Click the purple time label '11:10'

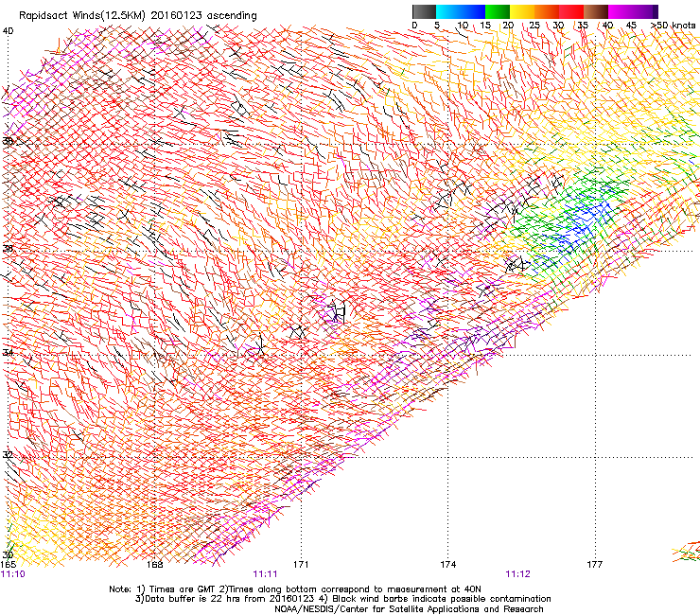[x=12, y=574]
